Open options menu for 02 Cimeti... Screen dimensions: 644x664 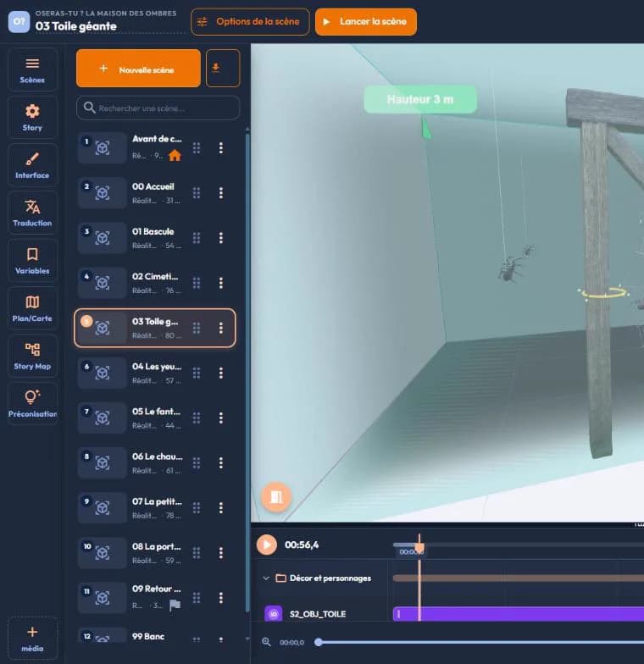tap(220, 283)
